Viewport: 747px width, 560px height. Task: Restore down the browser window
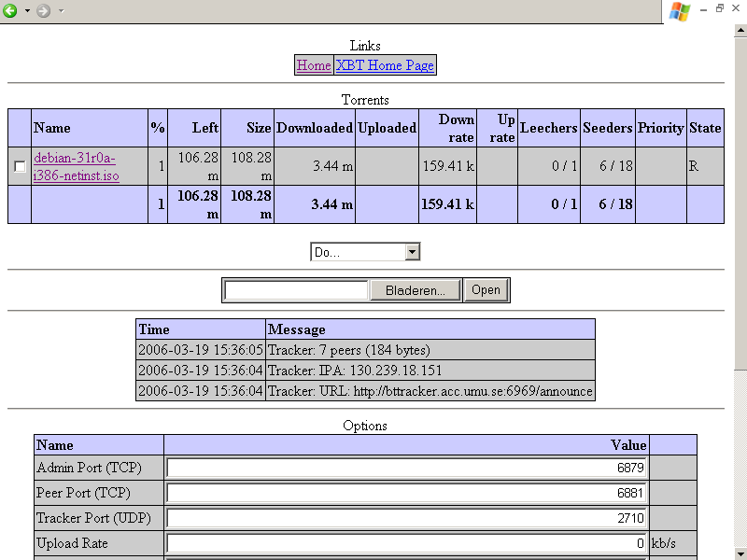[x=719, y=8]
